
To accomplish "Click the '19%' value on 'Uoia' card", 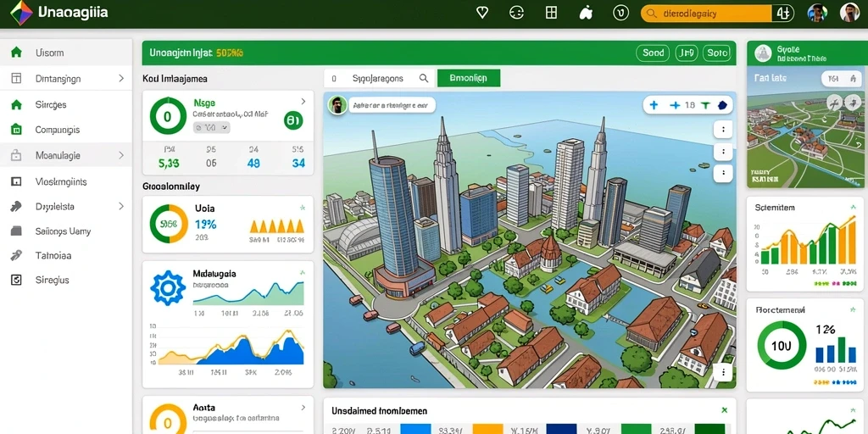I will [x=205, y=224].
